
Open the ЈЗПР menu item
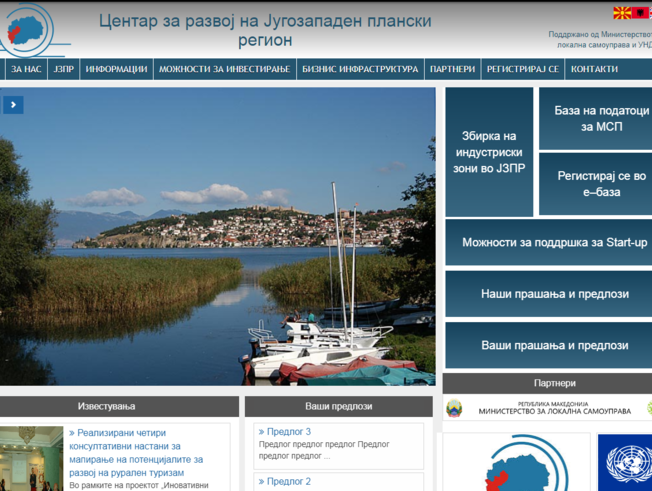click(63, 69)
